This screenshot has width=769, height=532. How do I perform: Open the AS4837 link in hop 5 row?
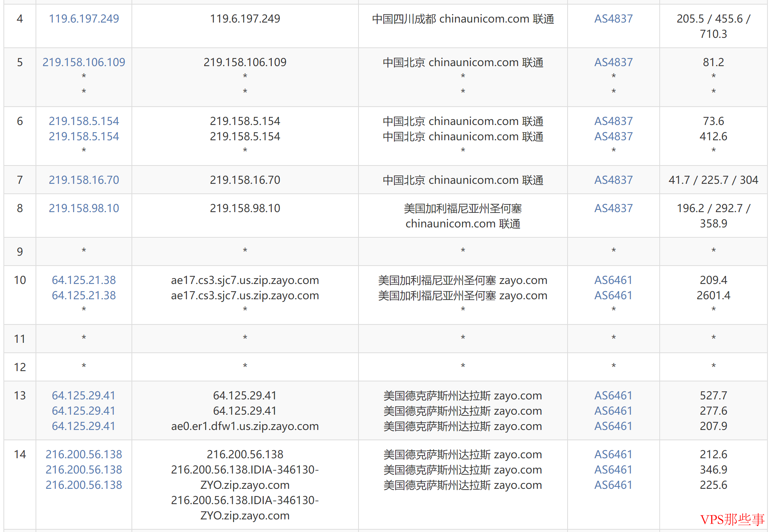pos(613,62)
